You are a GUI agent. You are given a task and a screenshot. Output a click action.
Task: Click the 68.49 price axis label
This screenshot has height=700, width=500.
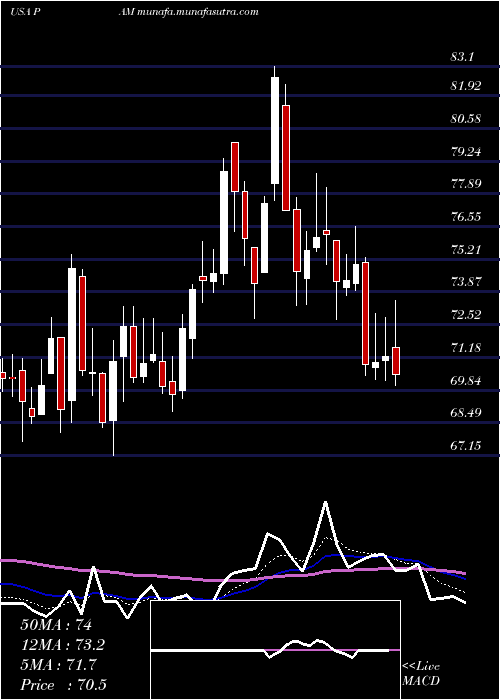[x=466, y=412]
